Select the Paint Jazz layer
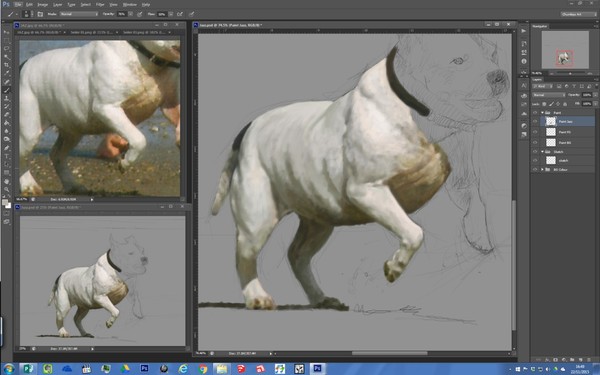Viewport: 600px width, 375px height. click(568, 122)
